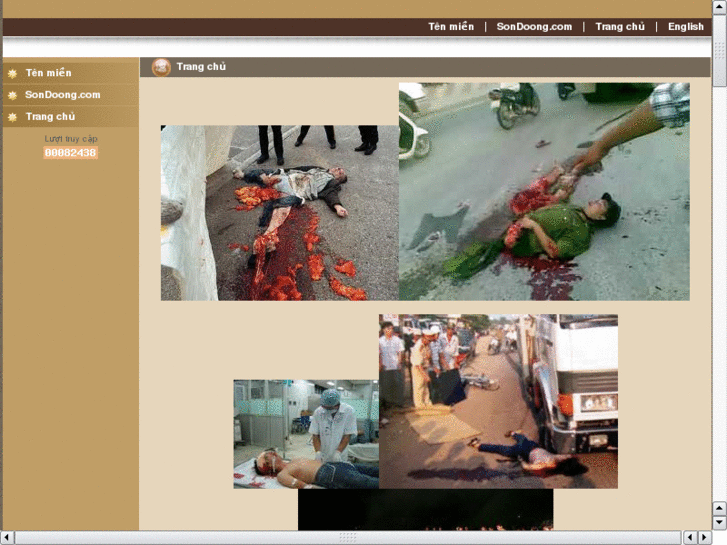Select Tên miền in the left sidebar menu
This screenshot has height=545, width=727.
[x=49, y=73]
